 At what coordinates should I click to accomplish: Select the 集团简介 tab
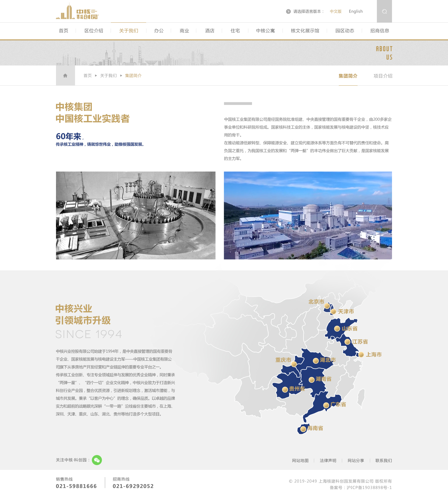click(348, 76)
